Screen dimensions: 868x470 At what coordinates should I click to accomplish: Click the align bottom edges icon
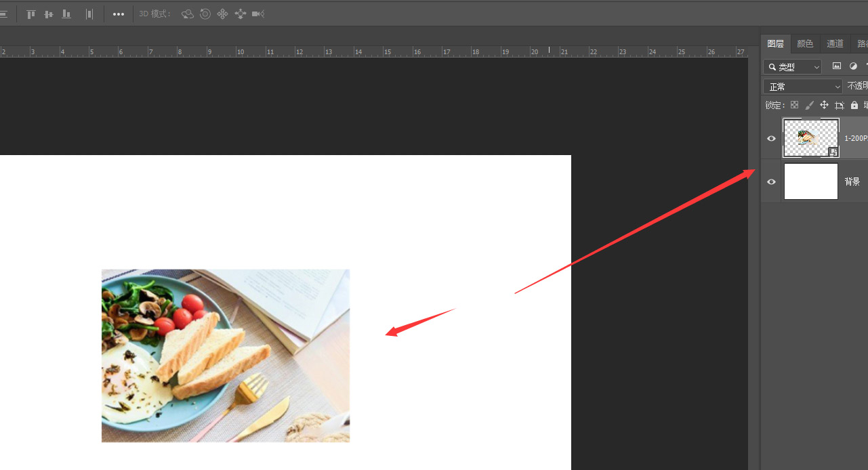coord(66,14)
